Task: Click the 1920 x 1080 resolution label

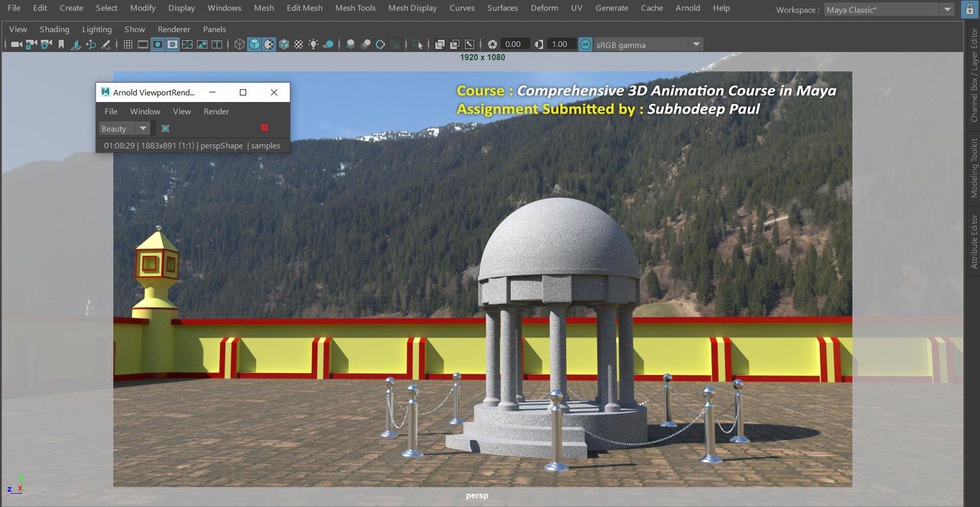Action: [482, 57]
